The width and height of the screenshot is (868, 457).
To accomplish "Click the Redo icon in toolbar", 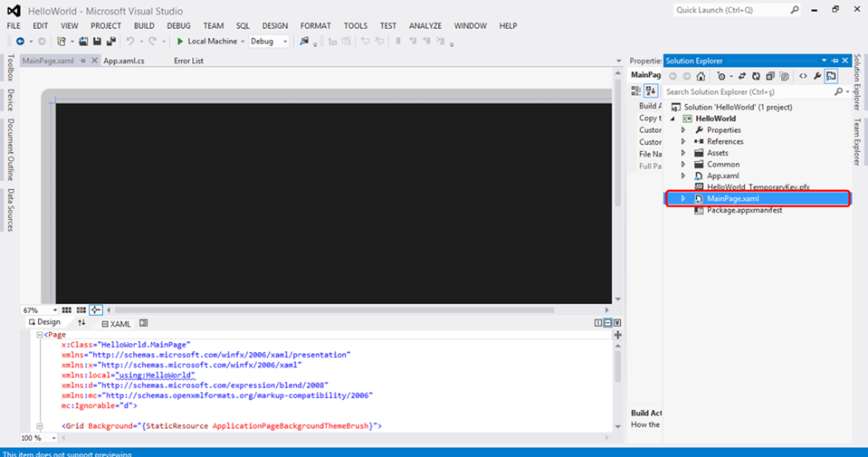I will 152,42.
